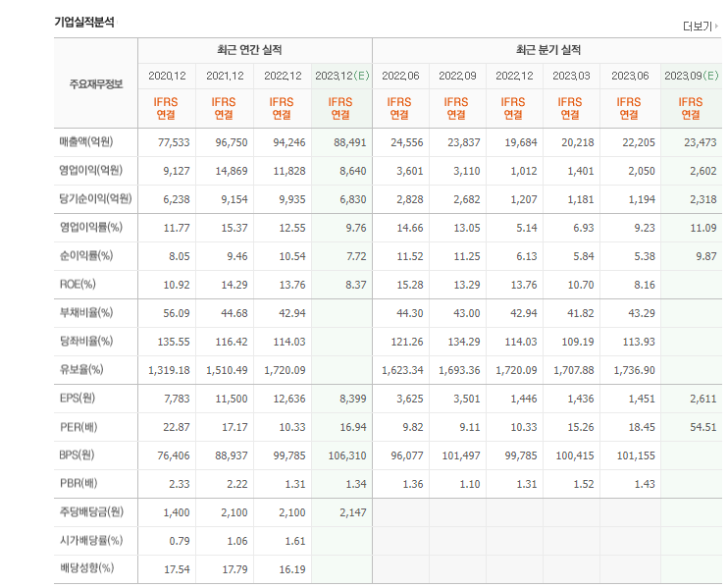This screenshot has width=728, height=588.
Task: Select dividend yield value 1.61
Action: (x=295, y=541)
